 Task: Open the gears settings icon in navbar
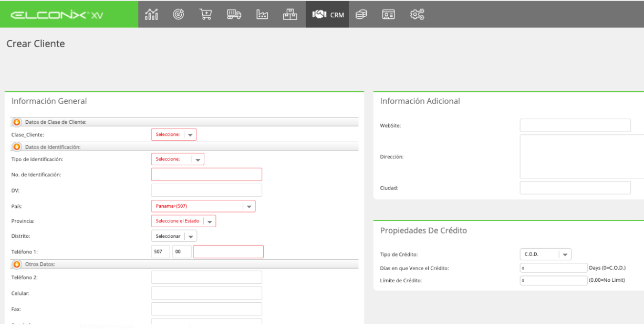click(417, 15)
